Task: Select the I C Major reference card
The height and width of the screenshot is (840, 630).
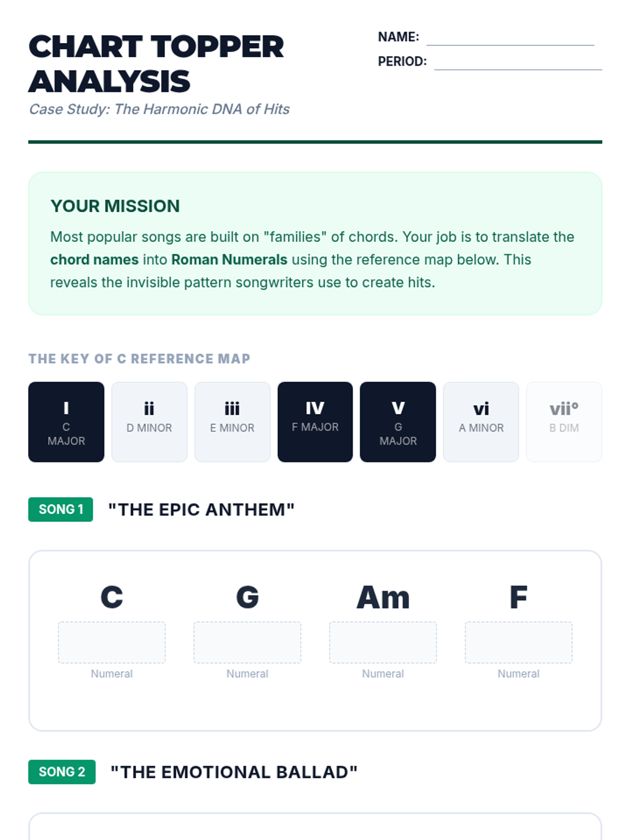Action: tap(66, 422)
